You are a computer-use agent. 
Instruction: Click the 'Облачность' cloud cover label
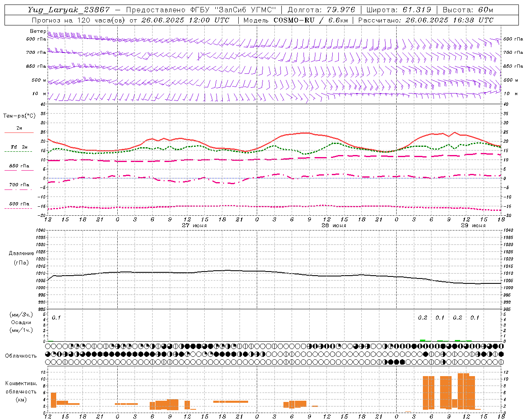(21, 356)
